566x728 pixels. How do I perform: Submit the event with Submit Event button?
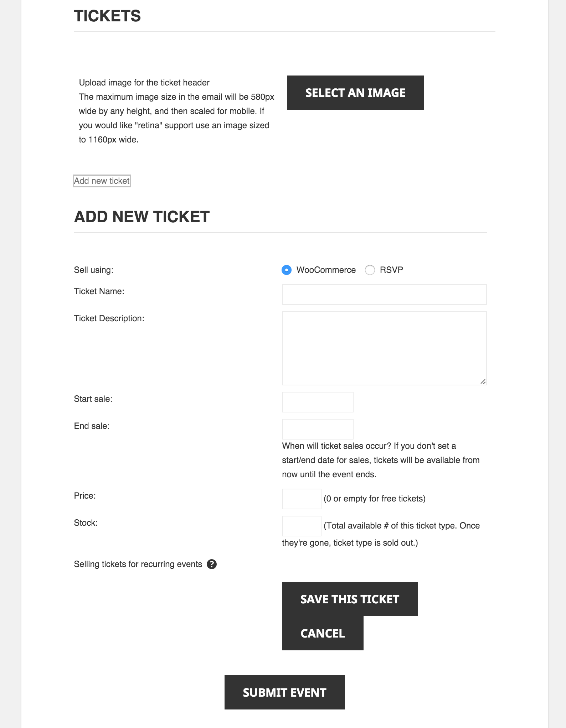tap(284, 692)
